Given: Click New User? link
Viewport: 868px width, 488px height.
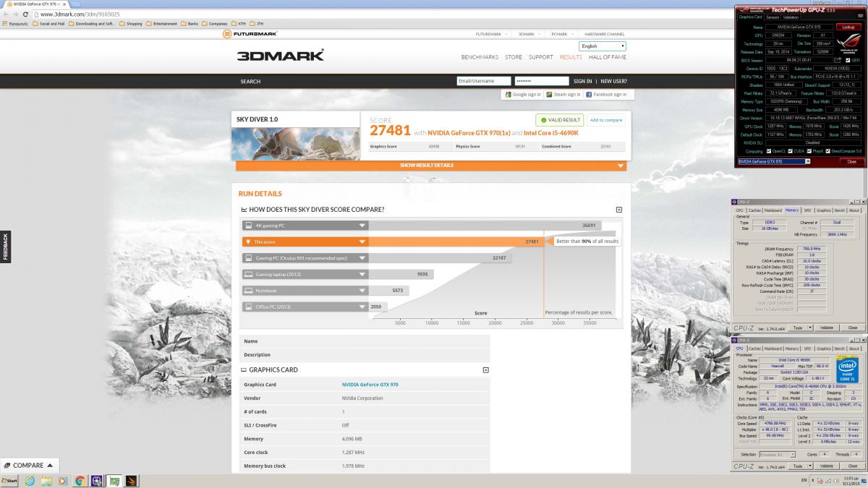Looking at the screenshot, I should click(613, 81).
